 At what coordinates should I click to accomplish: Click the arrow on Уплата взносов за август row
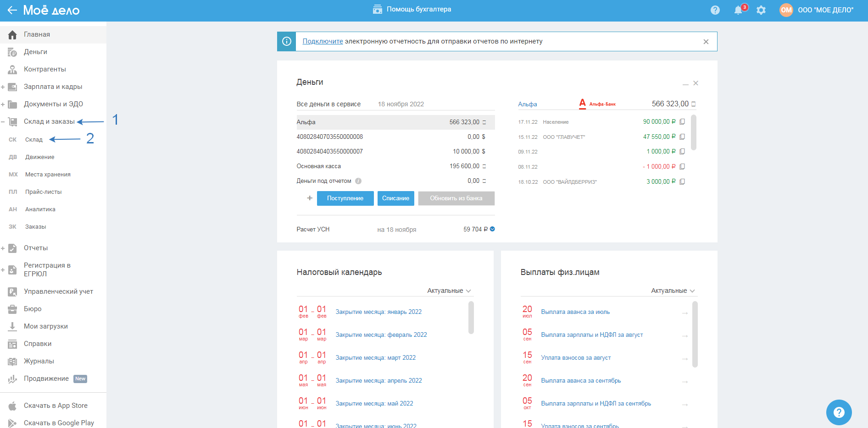[685, 359]
